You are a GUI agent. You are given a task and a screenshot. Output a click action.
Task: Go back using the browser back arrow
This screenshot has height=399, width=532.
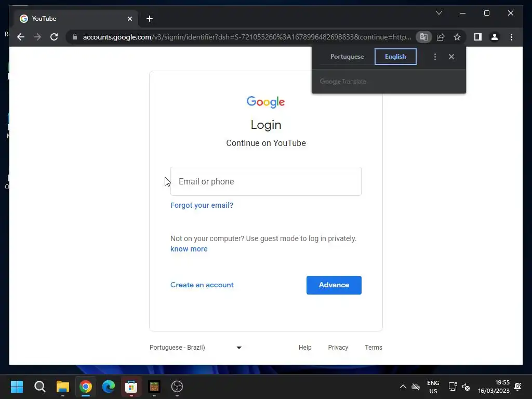tap(21, 37)
